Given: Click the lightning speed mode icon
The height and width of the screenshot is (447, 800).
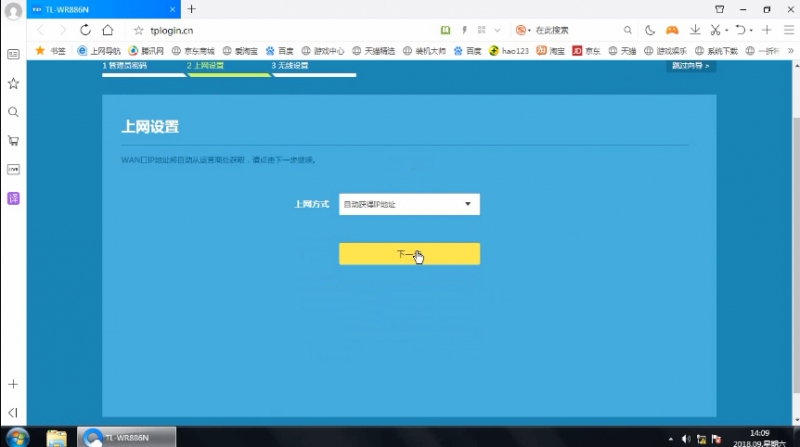Looking at the screenshot, I should [464, 30].
